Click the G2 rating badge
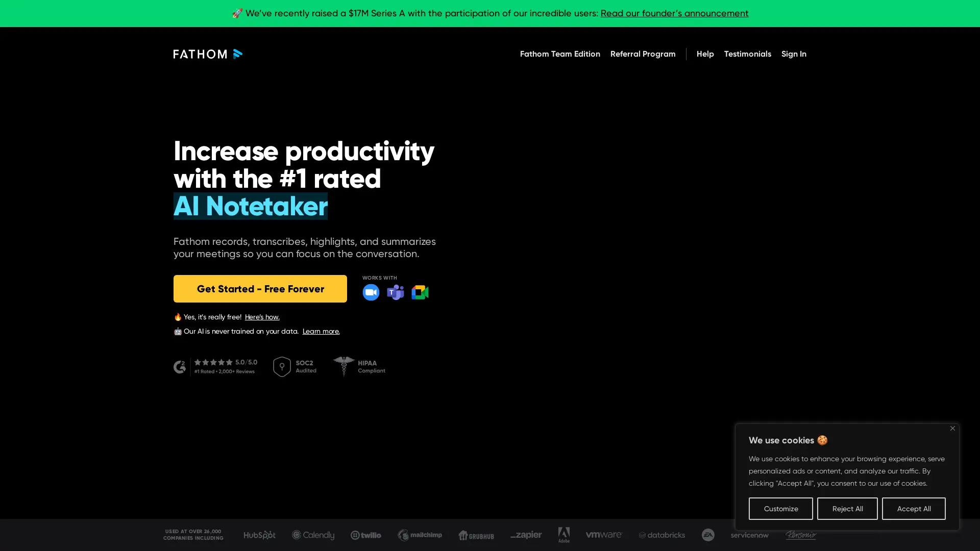 [215, 366]
